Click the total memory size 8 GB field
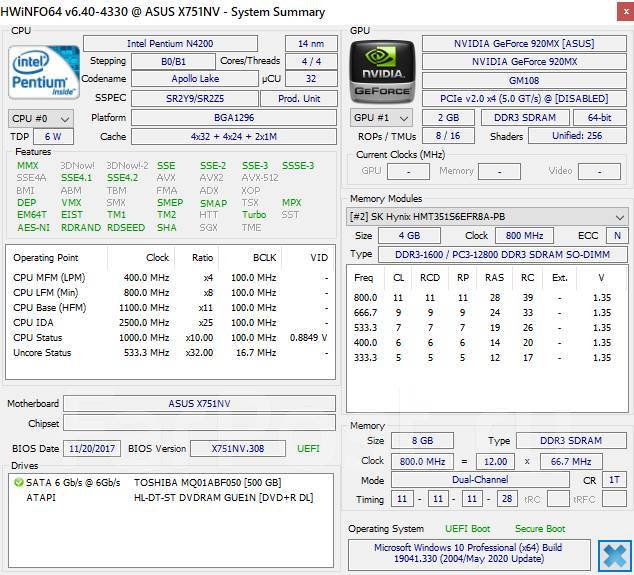Viewport: 634px width, 575px height. pyautogui.click(x=422, y=441)
